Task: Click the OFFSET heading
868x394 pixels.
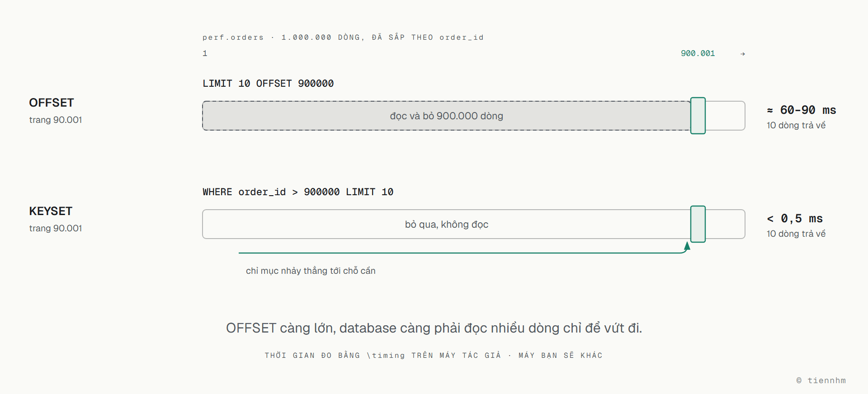Action: [52, 103]
